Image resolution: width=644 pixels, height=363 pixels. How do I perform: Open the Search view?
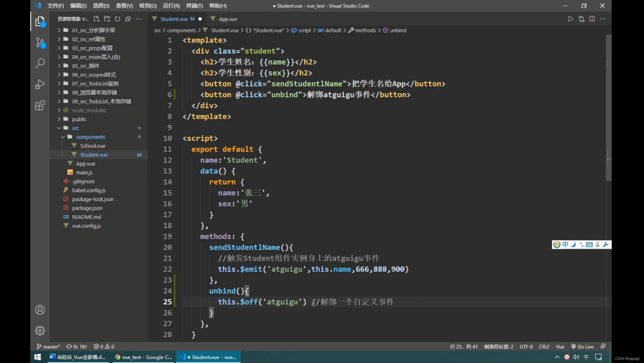point(40,63)
